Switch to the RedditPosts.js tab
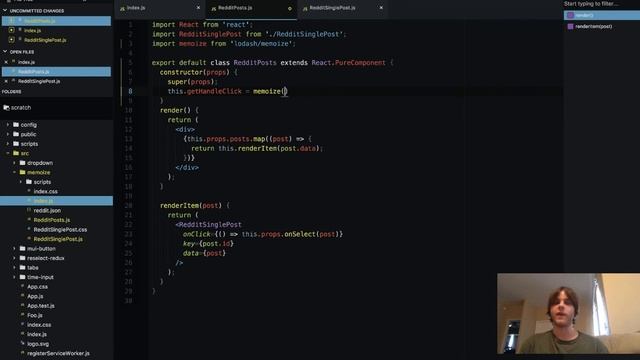Viewport: 640px width, 360px height. [235, 8]
